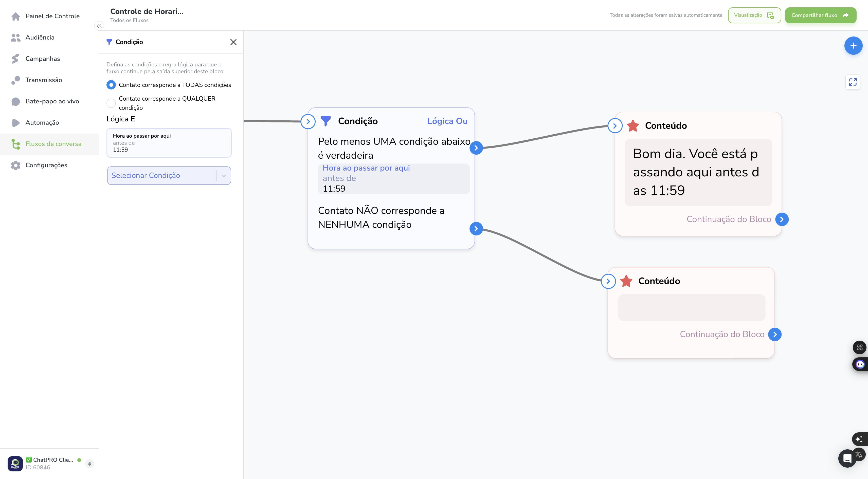The width and height of the screenshot is (868, 479).
Task: Click the Controle de Horari... flow title
Action: click(x=147, y=11)
